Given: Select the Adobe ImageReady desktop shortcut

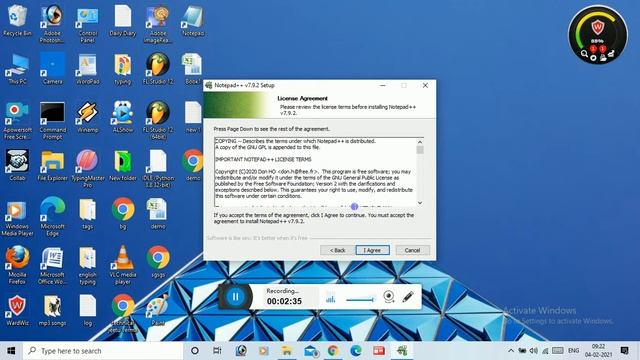Looking at the screenshot, I should click(158, 23).
